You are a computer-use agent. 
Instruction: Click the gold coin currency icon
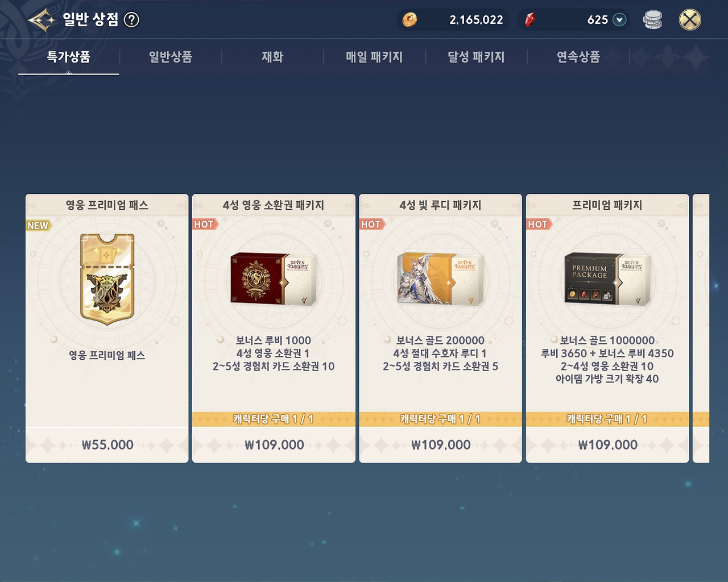pyautogui.click(x=409, y=20)
